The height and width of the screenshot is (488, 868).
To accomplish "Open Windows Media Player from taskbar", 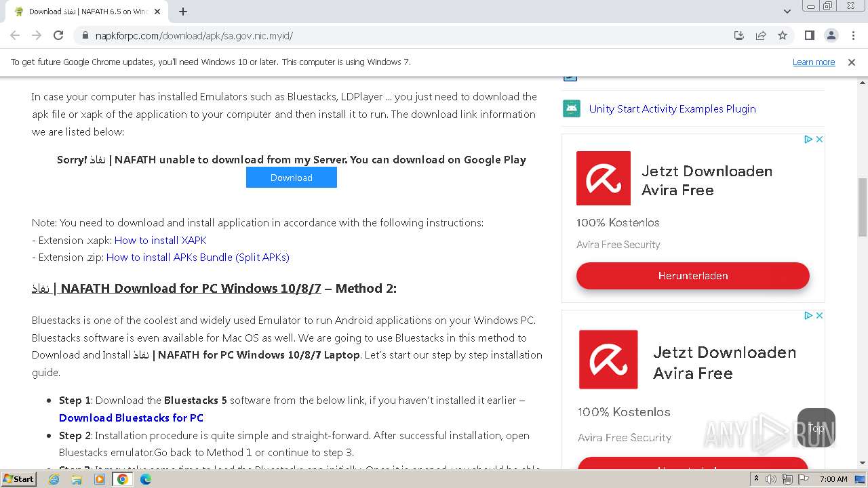I will tap(100, 479).
